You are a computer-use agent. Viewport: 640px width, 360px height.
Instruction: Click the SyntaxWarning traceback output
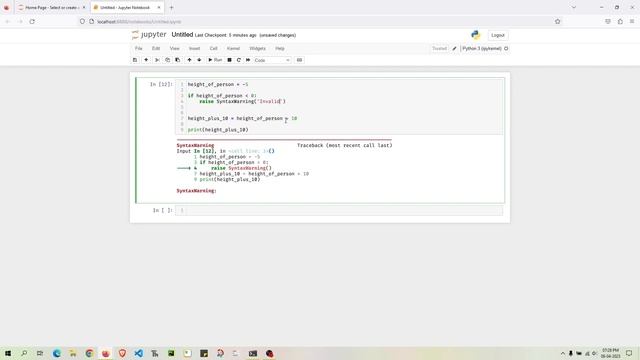point(284,168)
